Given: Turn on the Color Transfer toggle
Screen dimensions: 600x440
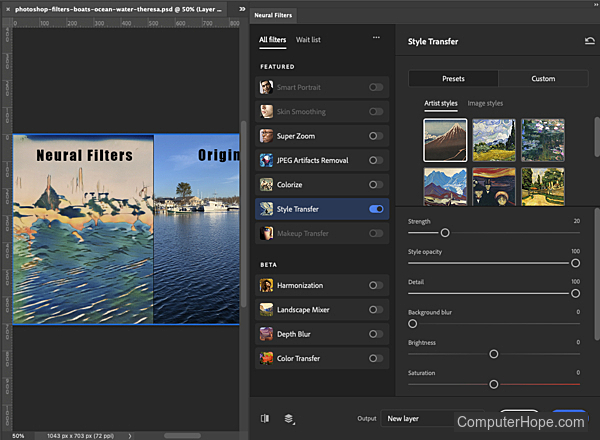Looking at the screenshot, I should click(x=376, y=358).
